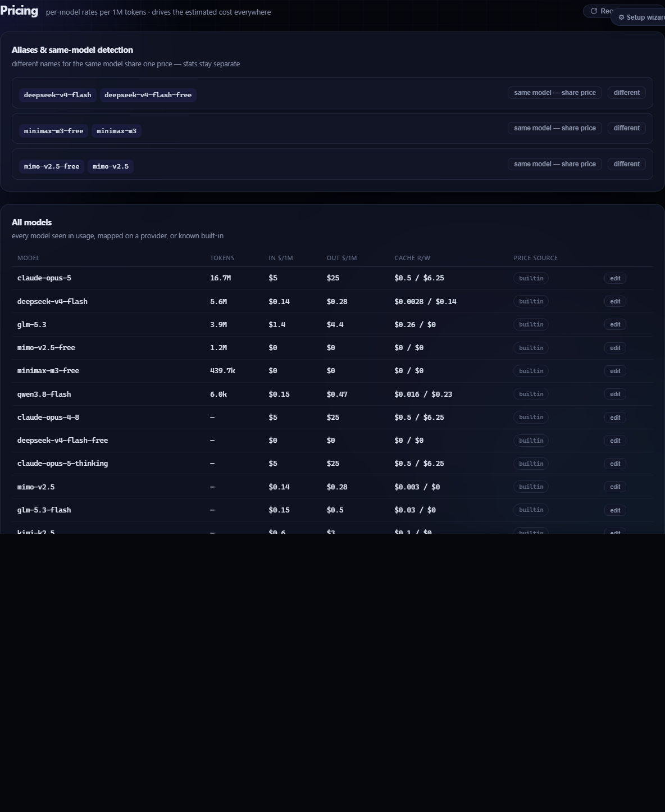Select the claude-opus-4-8 model name
This screenshot has height=812, width=665.
click(x=48, y=417)
